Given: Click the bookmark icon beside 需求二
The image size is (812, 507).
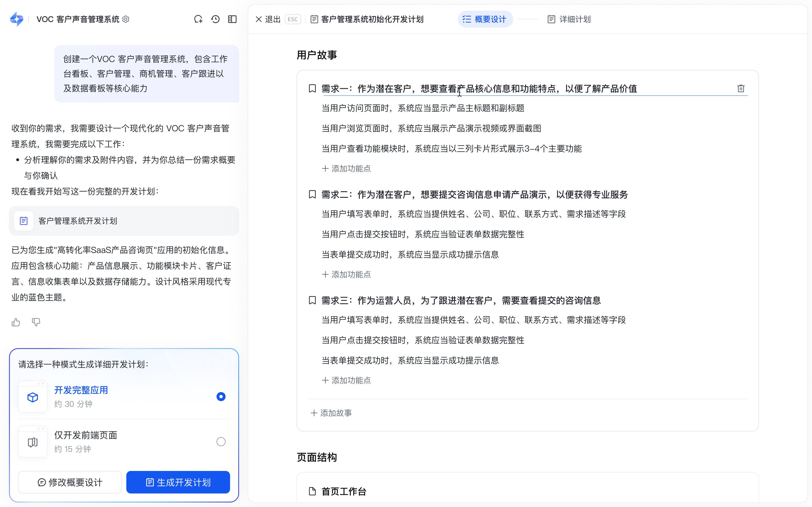Looking at the screenshot, I should coord(312,194).
